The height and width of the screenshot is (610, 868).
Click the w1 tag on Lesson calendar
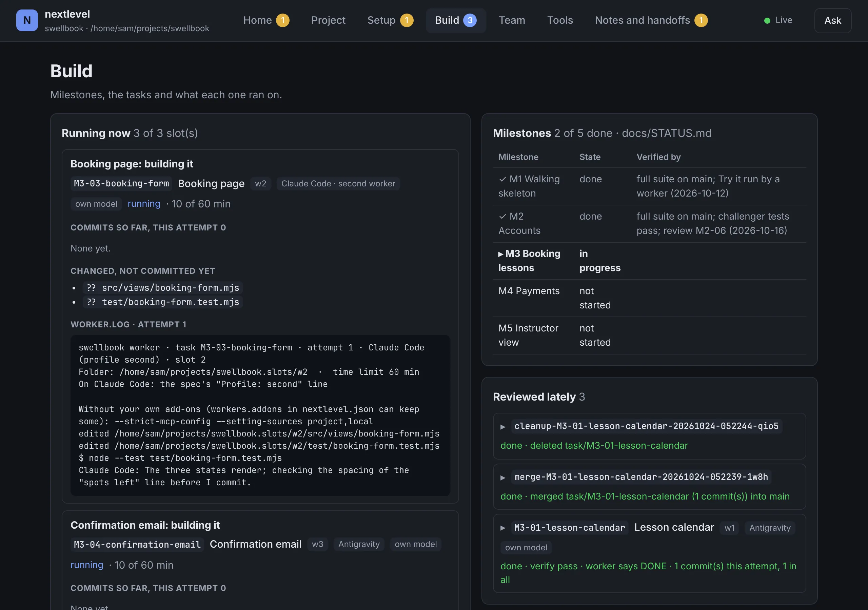729,528
